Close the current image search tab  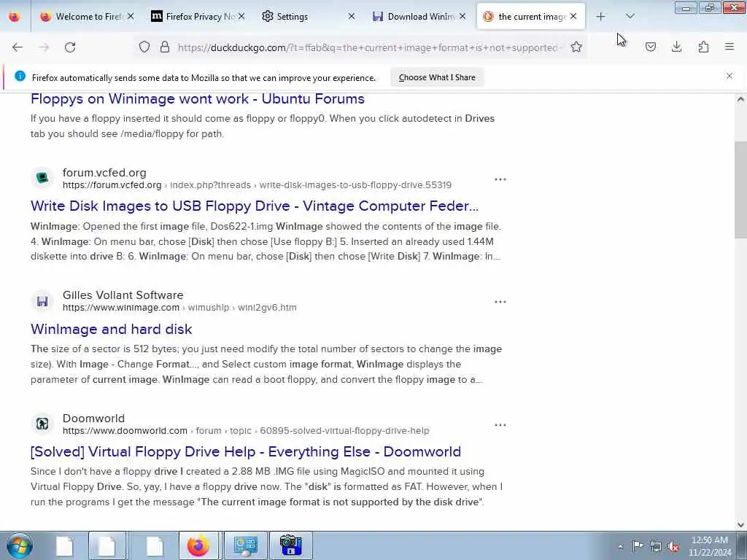573,17
